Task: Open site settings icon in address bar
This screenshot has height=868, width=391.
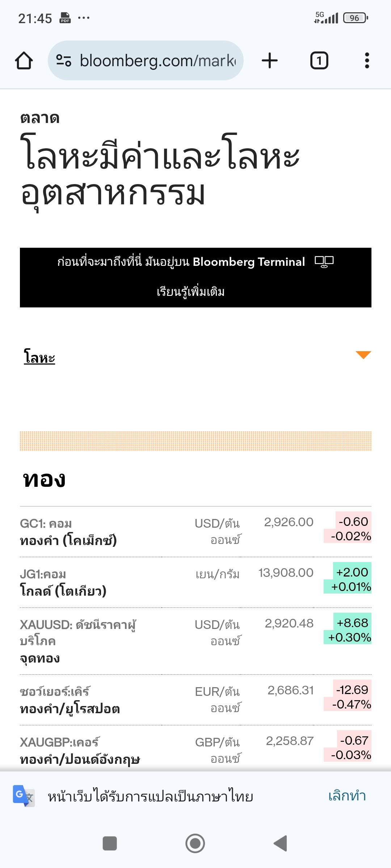Action: 64,60
